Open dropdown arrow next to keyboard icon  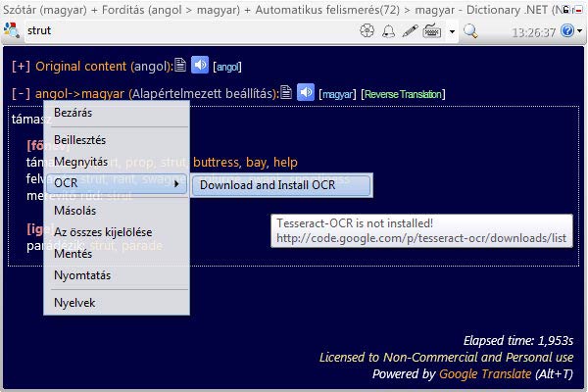[x=452, y=31]
